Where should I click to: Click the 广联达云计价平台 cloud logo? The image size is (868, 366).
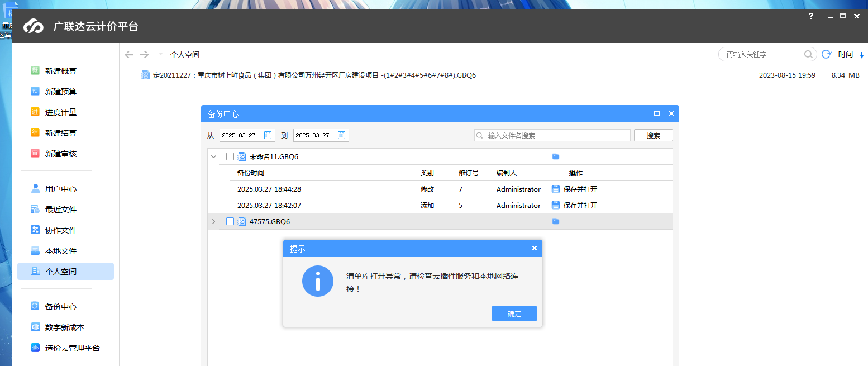click(34, 26)
